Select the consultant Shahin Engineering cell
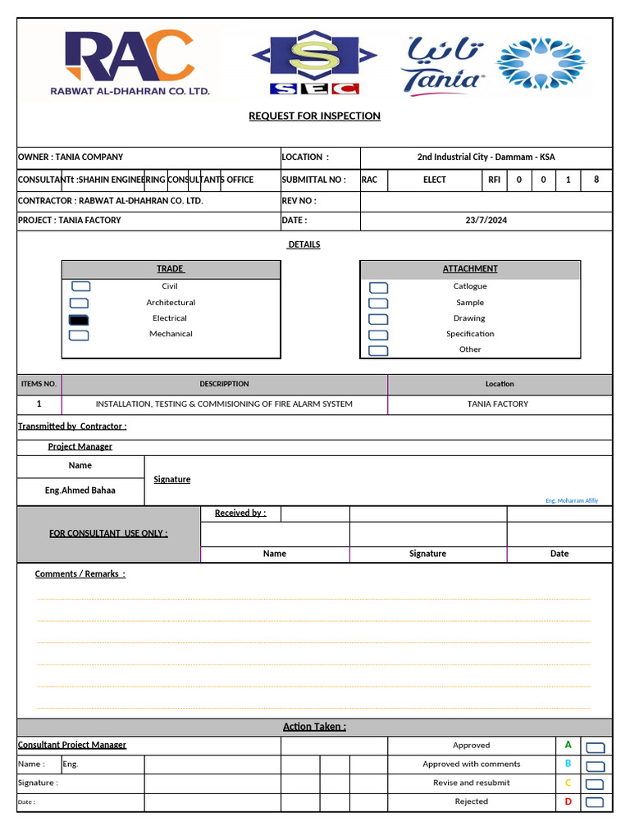 point(149,180)
